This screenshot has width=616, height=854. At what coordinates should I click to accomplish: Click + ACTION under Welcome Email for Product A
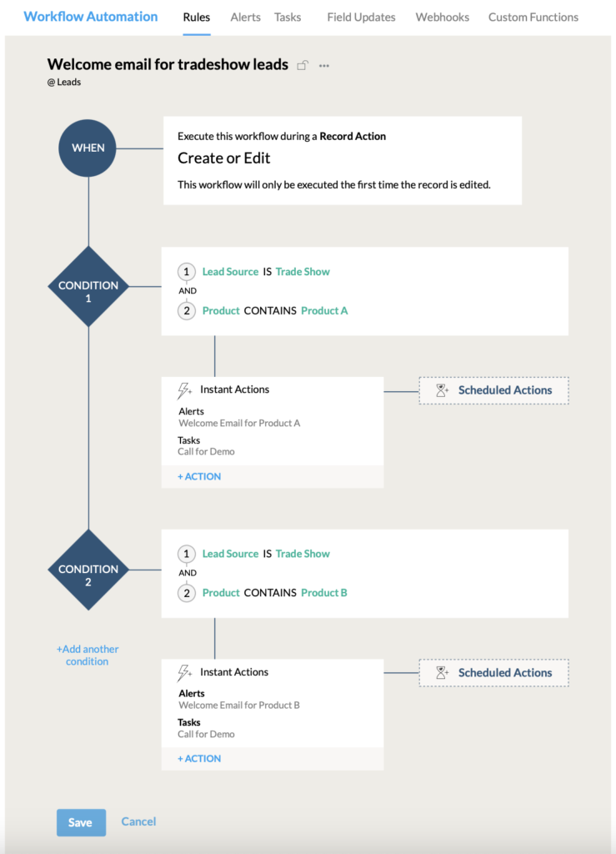[199, 476]
